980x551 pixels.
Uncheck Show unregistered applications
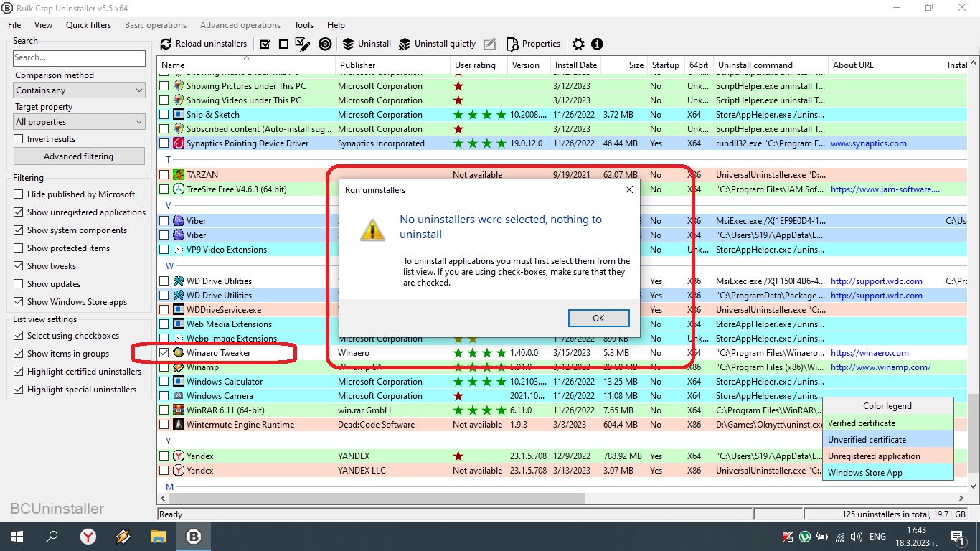19,212
